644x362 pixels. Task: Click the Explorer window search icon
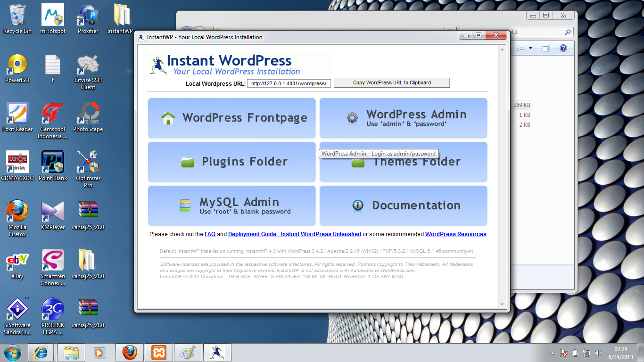[568, 32]
